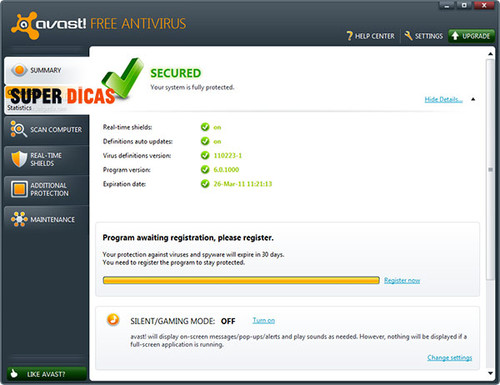Click the Real-Time Shields shield icon

19,159
